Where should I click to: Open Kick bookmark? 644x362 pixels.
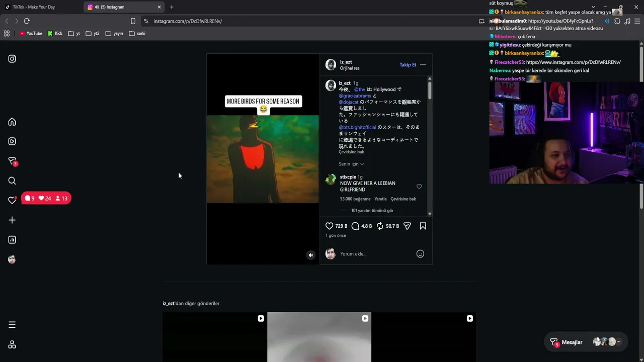[x=55, y=34]
